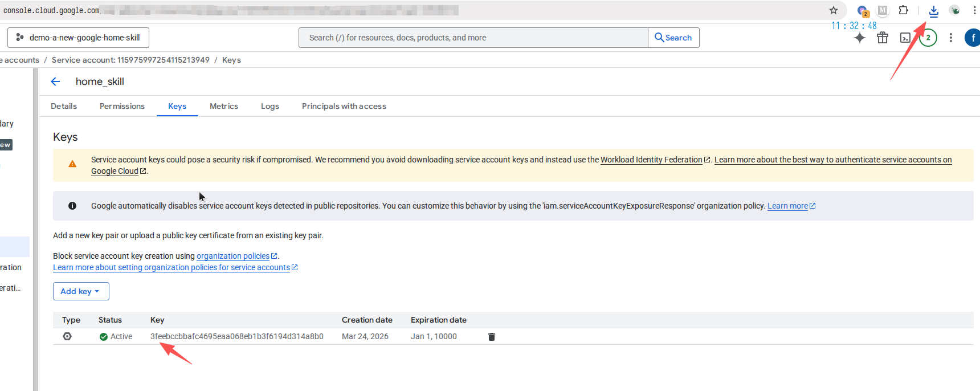Switch to the Permissions tab

point(122,106)
